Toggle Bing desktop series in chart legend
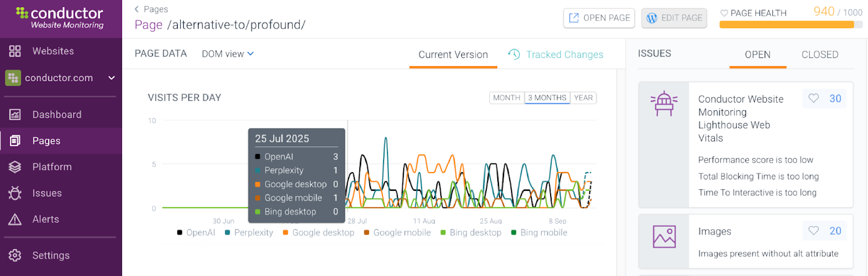 coord(471,233)
